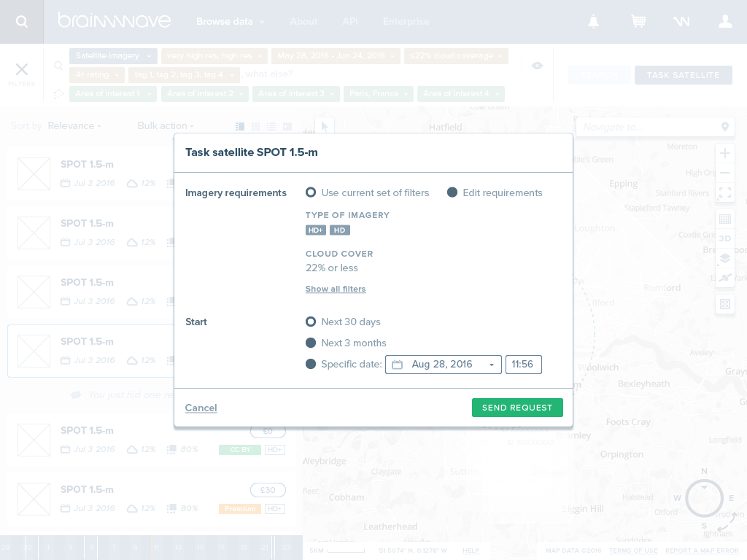Click the map grid icon above 3D

pyautogui.click(x=725, y=219)
